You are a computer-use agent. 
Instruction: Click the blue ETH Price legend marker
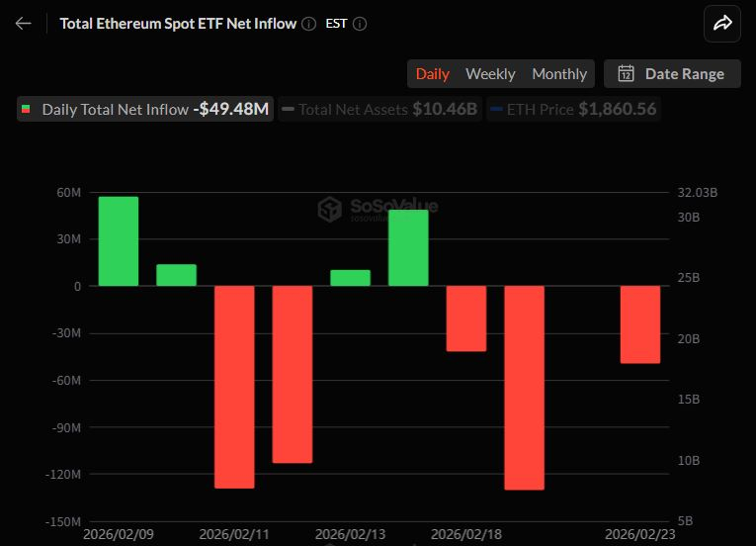click(x=496, y=110)
